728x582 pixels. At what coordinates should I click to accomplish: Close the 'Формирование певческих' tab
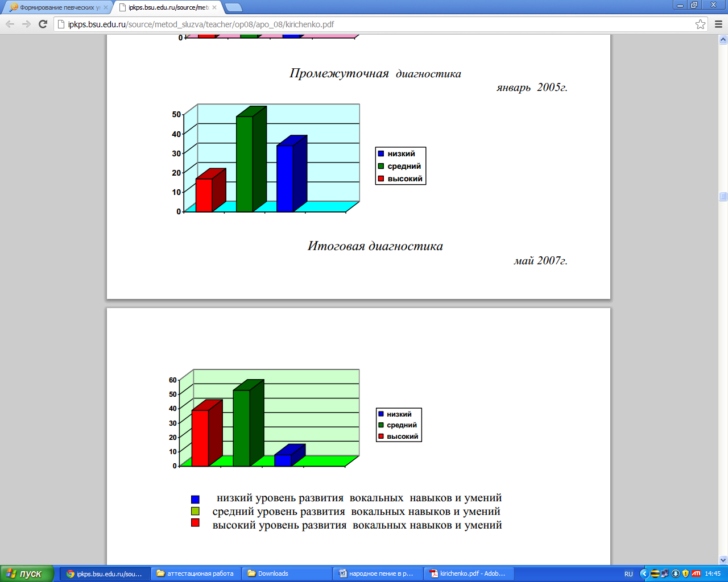105,7
